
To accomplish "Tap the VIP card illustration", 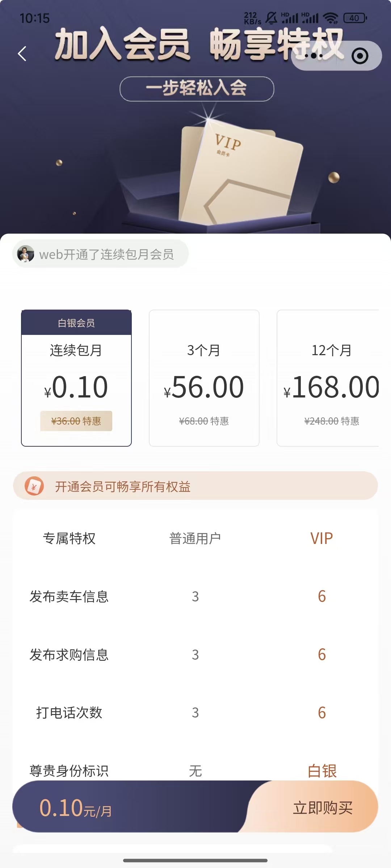I will tap(239, 174).
